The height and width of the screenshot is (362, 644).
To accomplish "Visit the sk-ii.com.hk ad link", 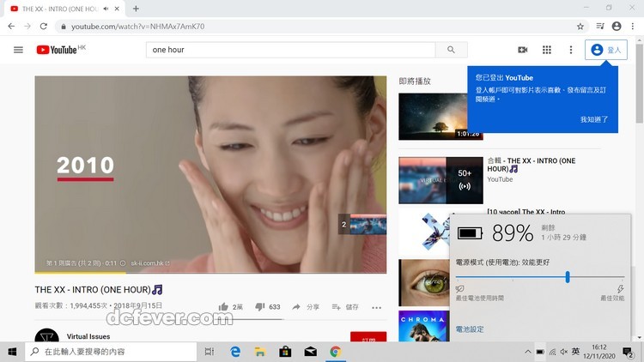I will (150, 263).
